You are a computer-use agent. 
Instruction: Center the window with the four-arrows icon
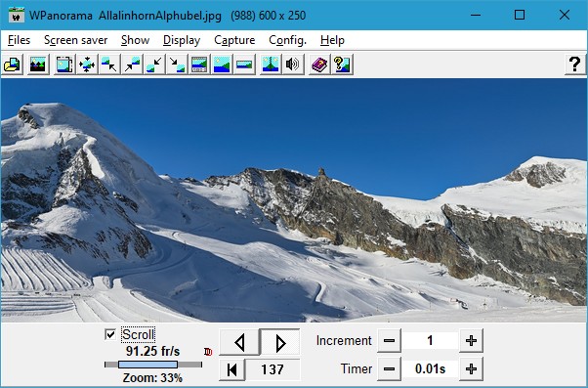click(87, 65)
